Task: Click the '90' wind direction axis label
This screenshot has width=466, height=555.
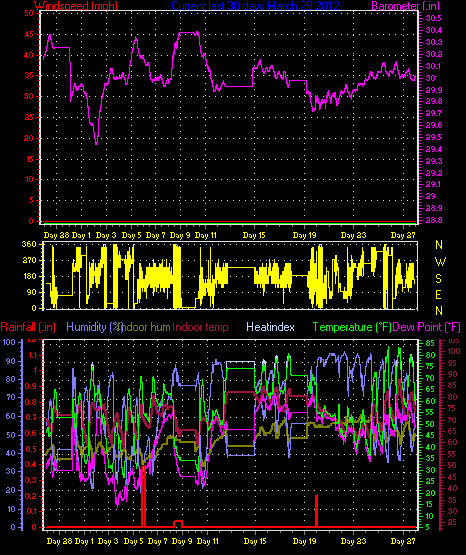Action: (31, 292)
